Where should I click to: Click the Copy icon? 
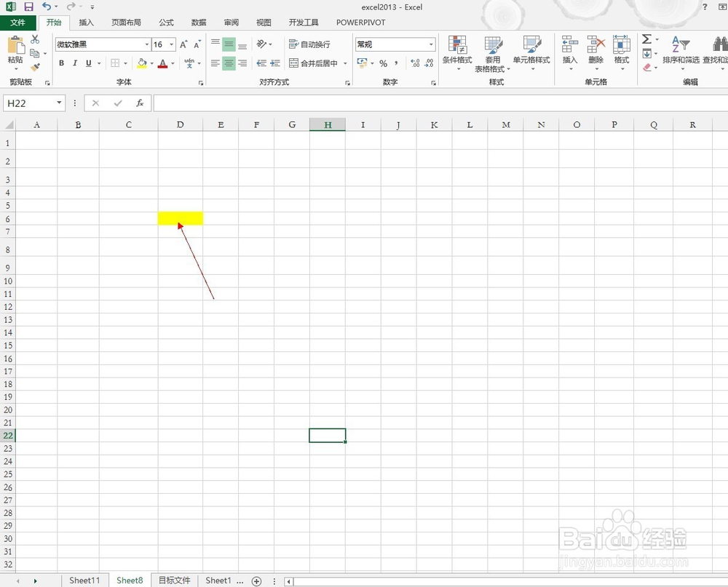34,53
